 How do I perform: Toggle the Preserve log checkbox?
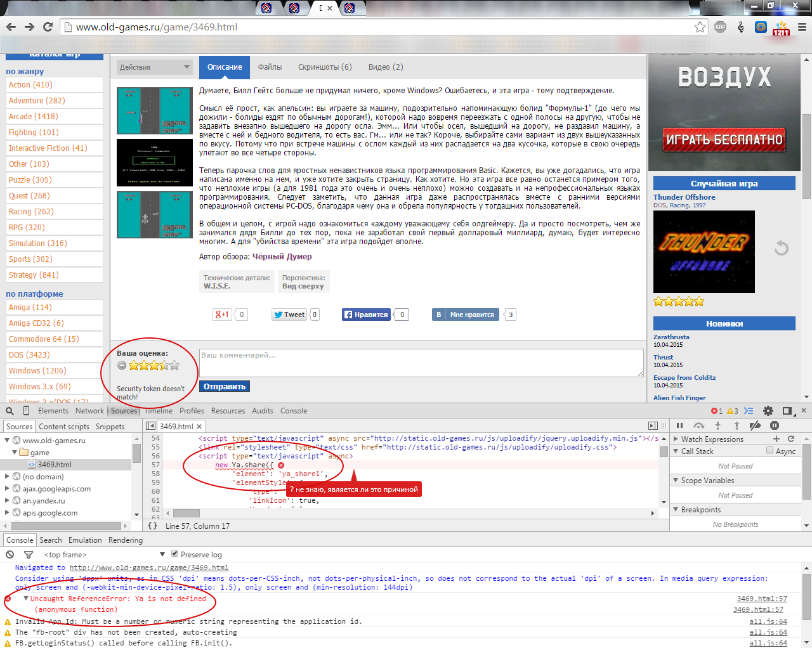point(175,554)
